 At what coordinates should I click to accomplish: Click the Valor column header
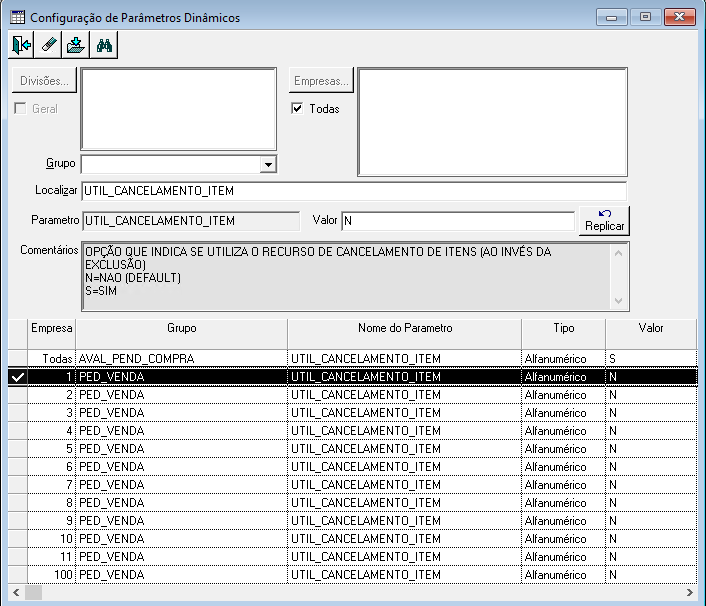[651, 334]
